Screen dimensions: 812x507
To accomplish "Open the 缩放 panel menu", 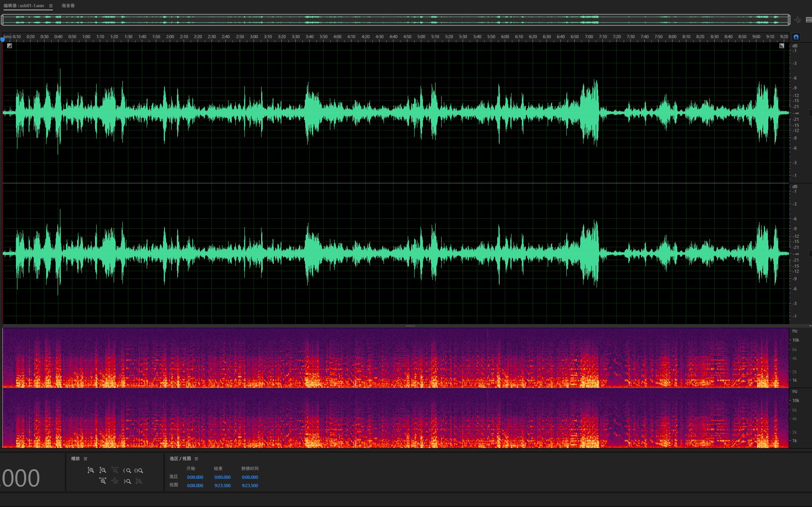I will [85, 458].
